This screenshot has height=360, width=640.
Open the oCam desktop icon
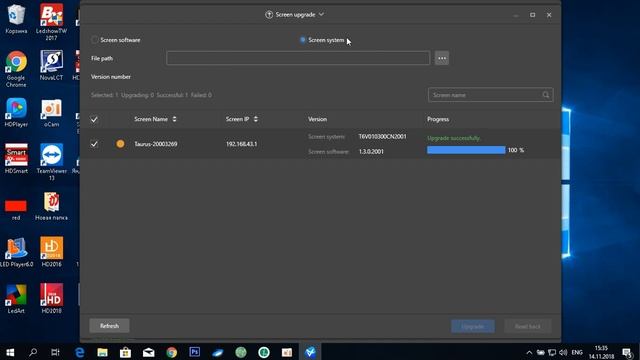point(51,112)
